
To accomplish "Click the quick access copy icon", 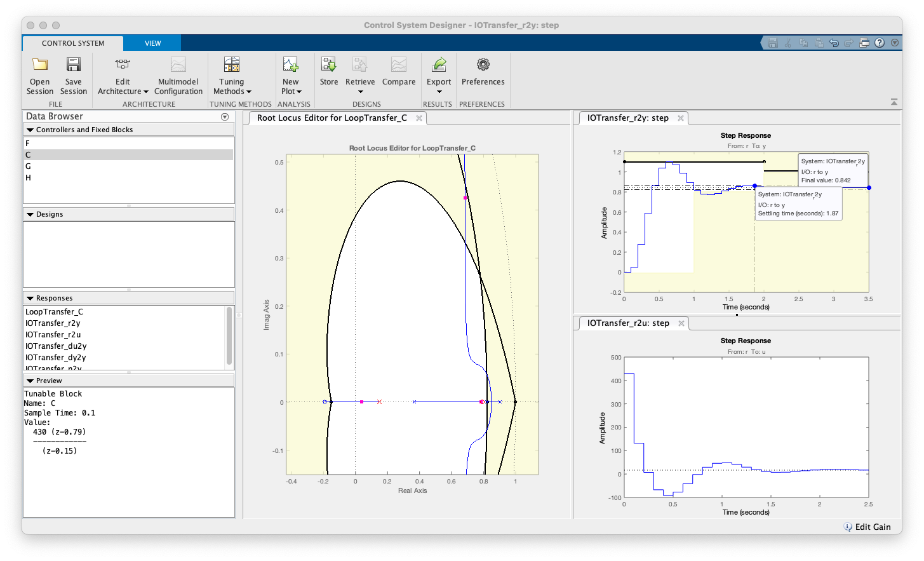I will 803,43.
